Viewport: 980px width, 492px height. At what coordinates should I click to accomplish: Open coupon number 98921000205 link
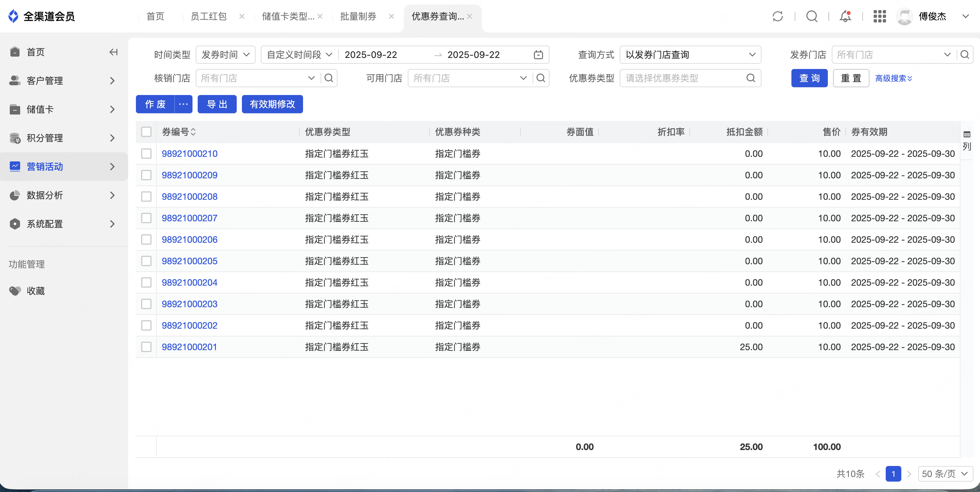tap(190, 261)
